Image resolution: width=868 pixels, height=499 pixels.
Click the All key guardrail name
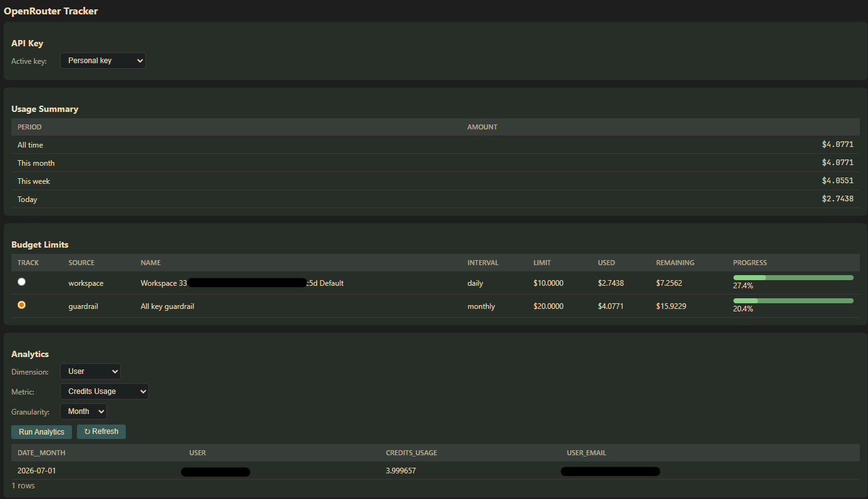pyautogui.click(x=167, y=306)
